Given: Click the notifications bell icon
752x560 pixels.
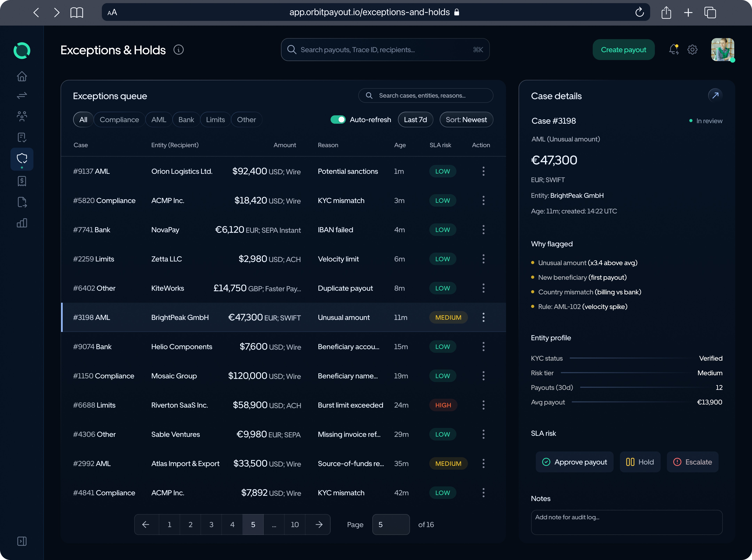Looking at the screenshot, I should click(673, 49).
